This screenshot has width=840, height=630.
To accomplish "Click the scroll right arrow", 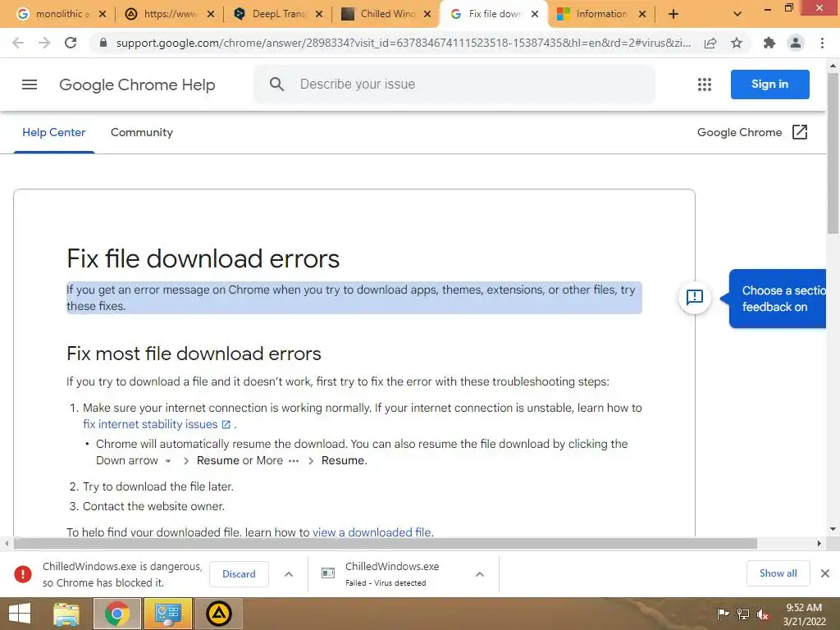I will (x=819, y=544).
